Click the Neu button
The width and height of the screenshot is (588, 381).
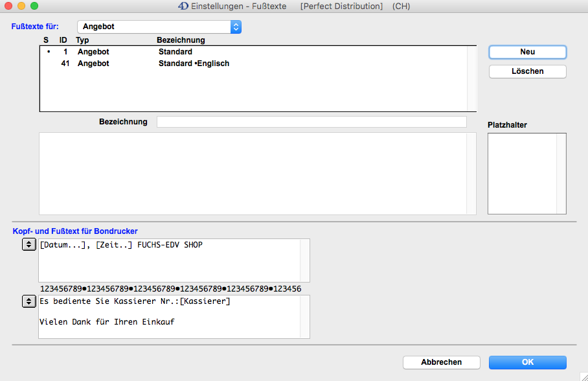pos(527,52)
